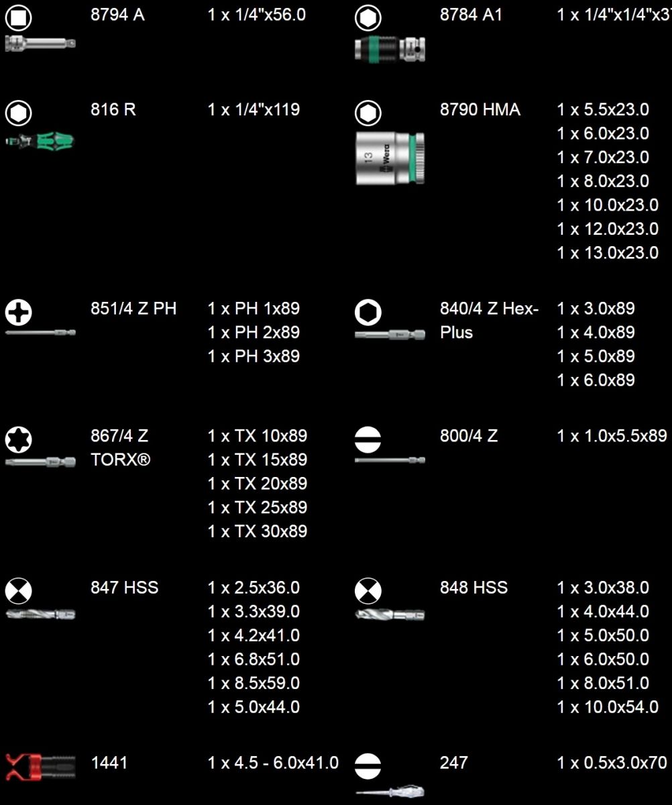Click the 1 x TX 25x89 entry
Screen dimensions: 672x805
click(258, 508)
